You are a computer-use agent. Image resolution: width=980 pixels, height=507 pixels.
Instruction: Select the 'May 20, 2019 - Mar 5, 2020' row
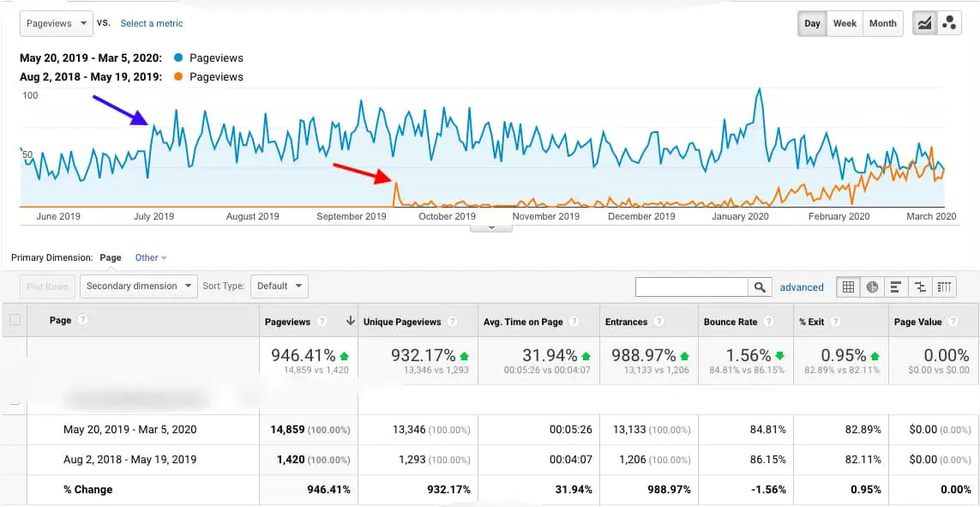click(x=130, y=430)
